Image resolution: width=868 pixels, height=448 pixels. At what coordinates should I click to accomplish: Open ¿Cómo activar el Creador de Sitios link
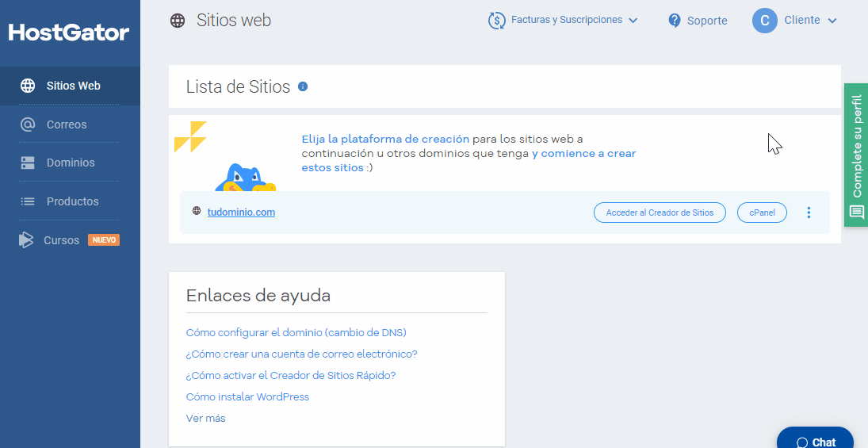click(291, 376)
